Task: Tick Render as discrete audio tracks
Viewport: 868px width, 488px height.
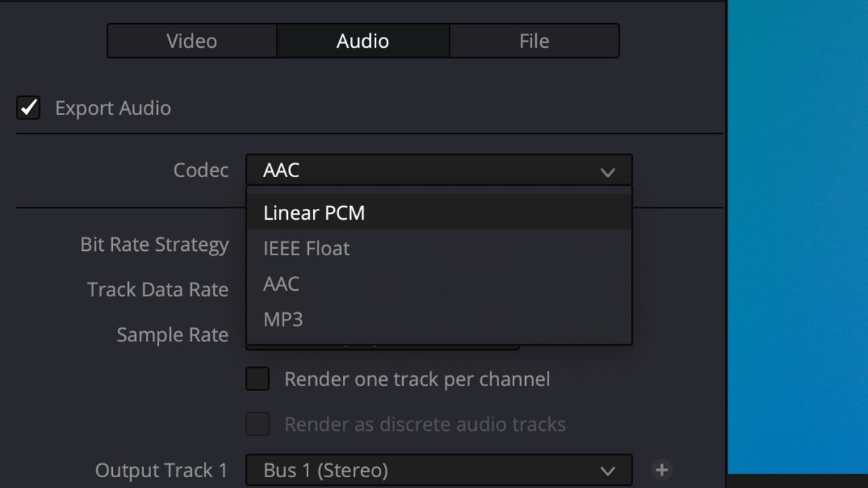Action: [258, 424]
